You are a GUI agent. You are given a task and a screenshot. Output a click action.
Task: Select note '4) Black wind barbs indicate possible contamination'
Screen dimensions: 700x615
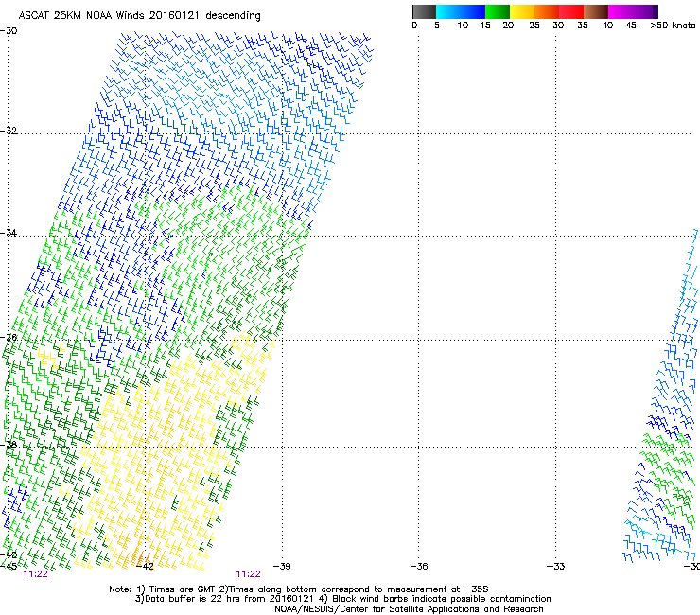point(434,599)
